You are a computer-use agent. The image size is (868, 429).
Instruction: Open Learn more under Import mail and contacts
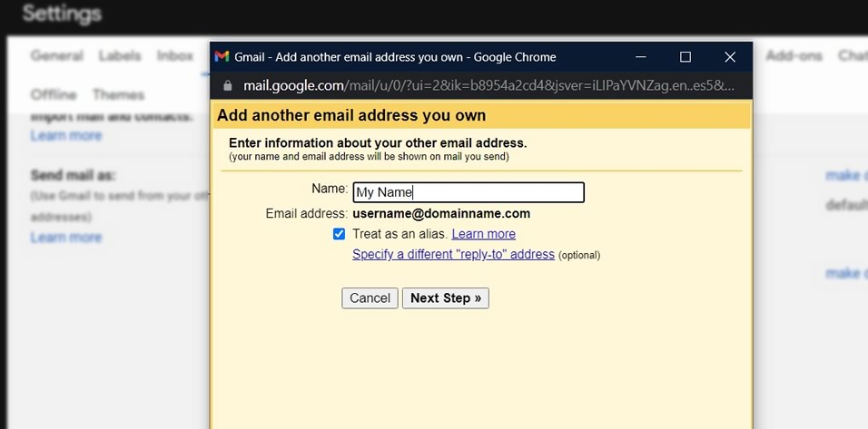[x=66, y=135]
